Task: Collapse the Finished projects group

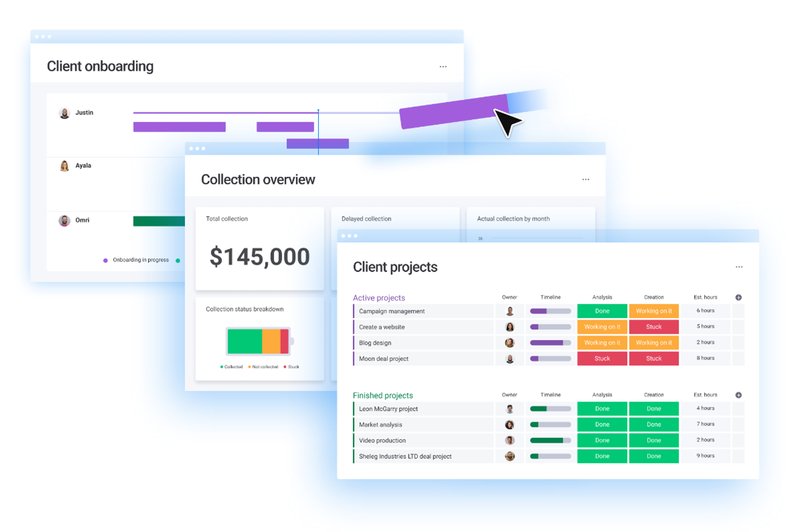Action: click(383, 395)
